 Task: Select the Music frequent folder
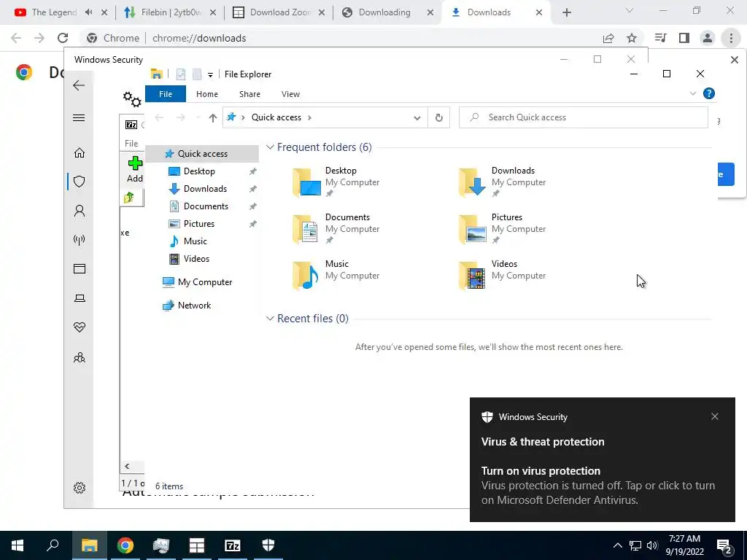(336, 275)
